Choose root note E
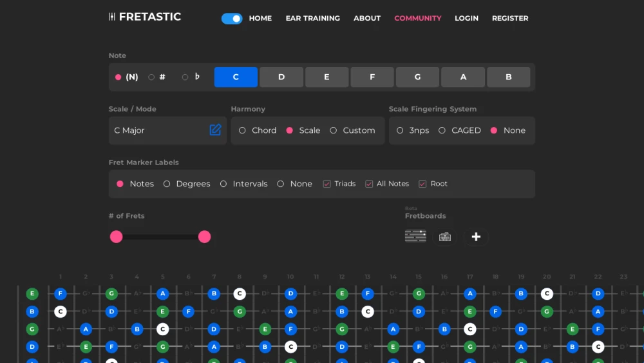 tap(327, 77)
